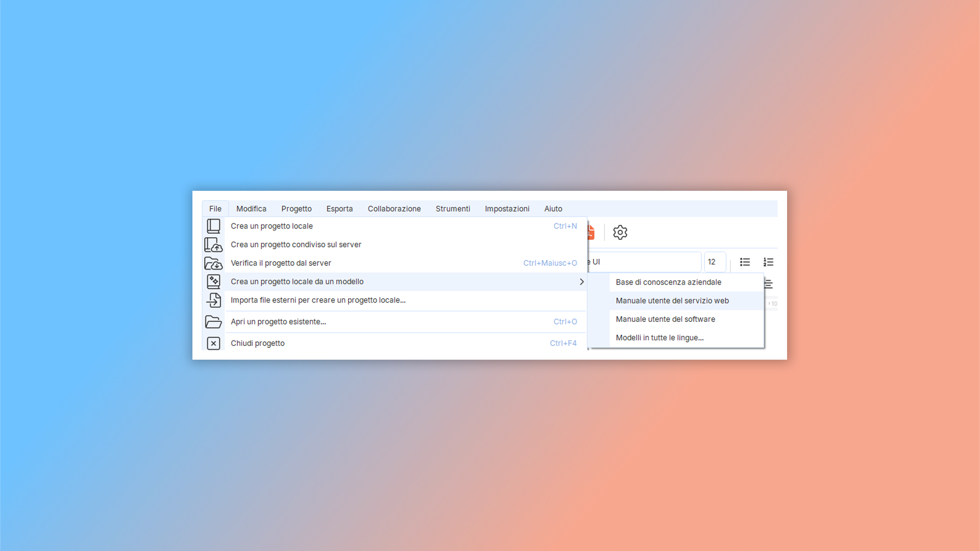Click Apri un progetto esistente…
Image resolution: width=980 pixels, height=551 pixels.
(278, 322)
